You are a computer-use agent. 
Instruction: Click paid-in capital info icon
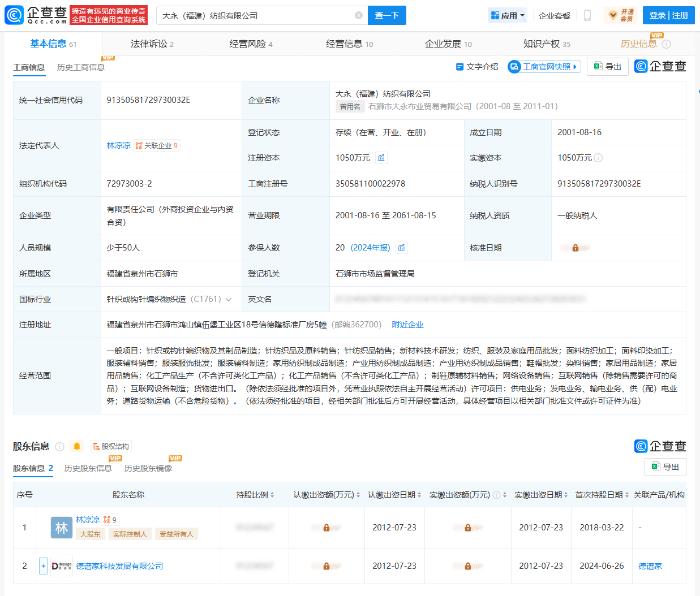coord(598,158)
